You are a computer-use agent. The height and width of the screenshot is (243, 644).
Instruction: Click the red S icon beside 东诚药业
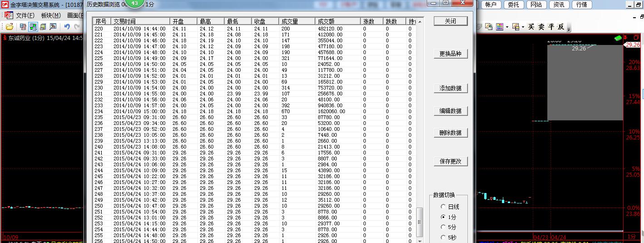pyautogui.click(x=5, y=38)
